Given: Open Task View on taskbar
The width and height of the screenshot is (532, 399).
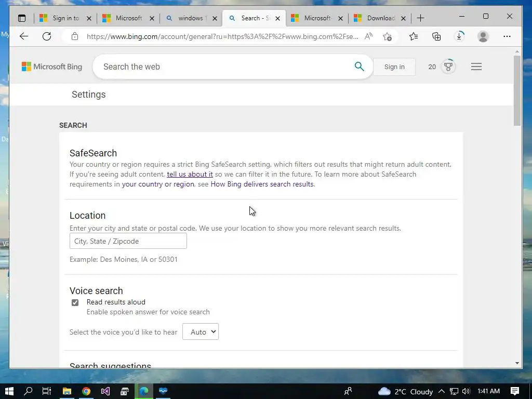Looking at the screenshot, I should (x=47, y=391).
